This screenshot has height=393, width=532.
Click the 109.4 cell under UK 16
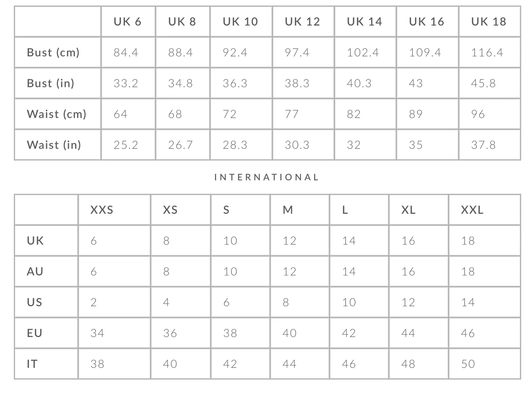[425, 53]
